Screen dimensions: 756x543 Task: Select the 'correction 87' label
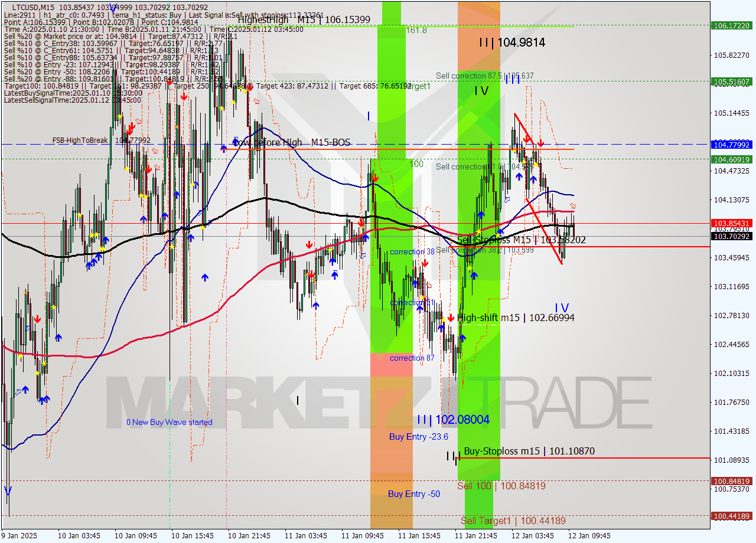pyautogui.click(x=412, y=358)
